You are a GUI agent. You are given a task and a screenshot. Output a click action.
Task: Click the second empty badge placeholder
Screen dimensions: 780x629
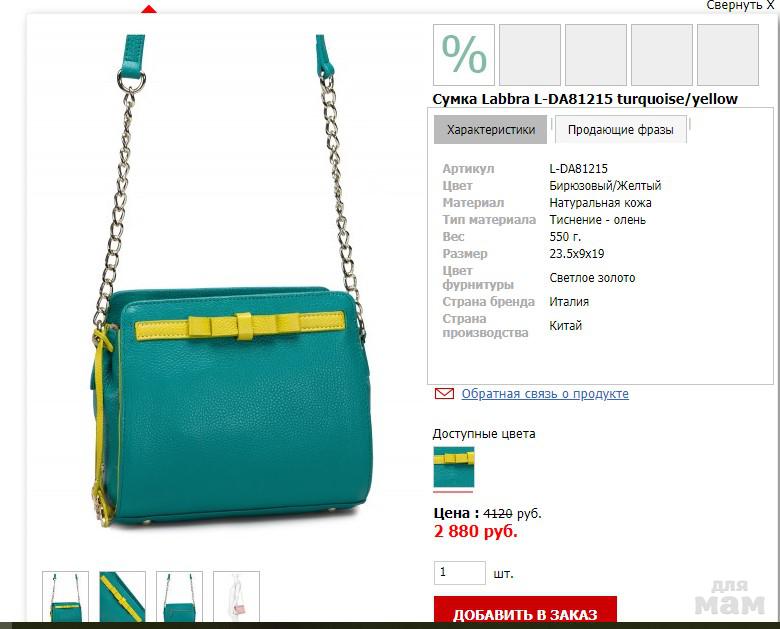(530, 55)
